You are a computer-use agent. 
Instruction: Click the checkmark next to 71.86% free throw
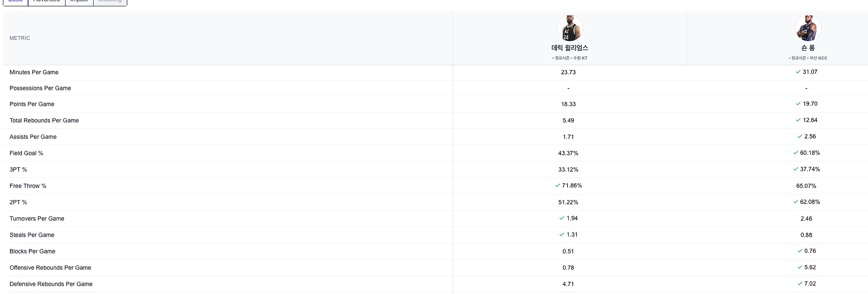pos(557,186)
